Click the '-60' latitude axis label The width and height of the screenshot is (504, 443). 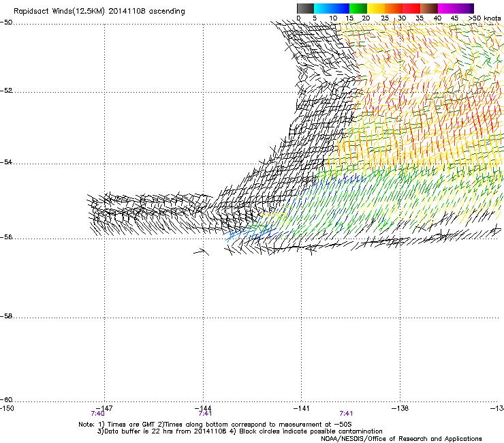(x=6, y=399)
